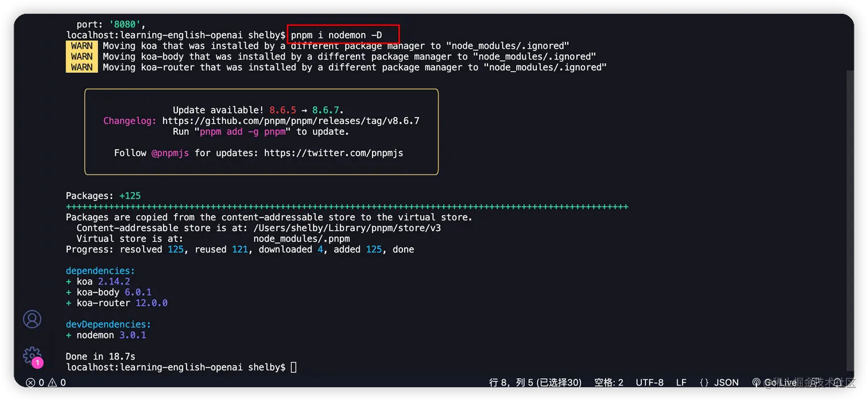Click the 'Changelog:' label
The image size is (868, 401).
point(130,121)
